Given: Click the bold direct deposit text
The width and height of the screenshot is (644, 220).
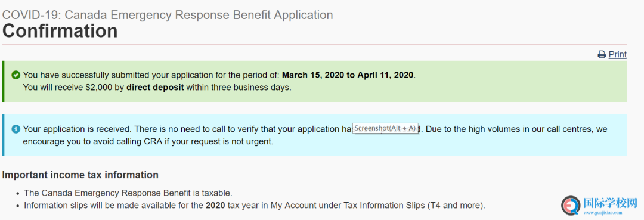Looking at the screenshot, I should click(155, 88).
